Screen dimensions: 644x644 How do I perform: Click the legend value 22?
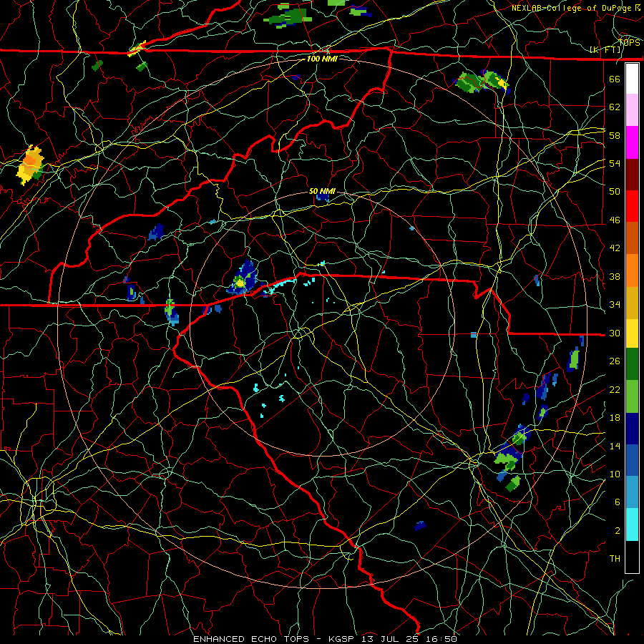pos(615,389)
